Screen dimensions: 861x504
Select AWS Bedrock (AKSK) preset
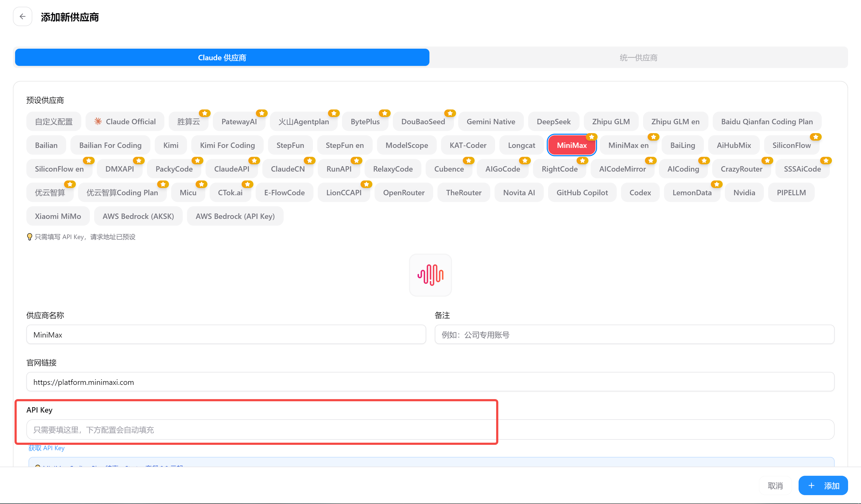(138, 216)
